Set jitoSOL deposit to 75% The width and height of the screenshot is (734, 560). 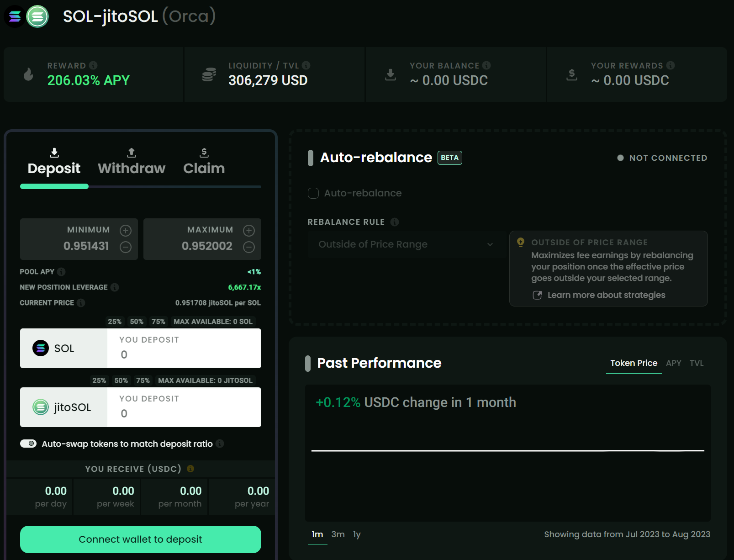click(143, 380)
